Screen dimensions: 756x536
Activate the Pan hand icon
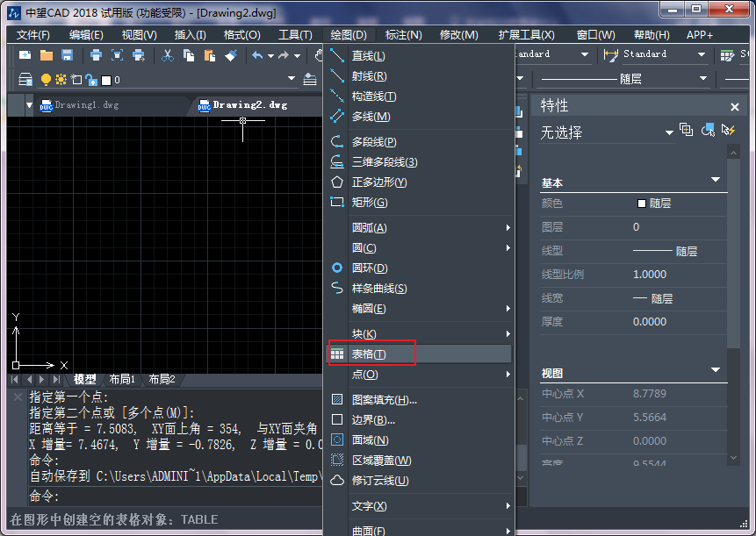[x=320, y=54]
